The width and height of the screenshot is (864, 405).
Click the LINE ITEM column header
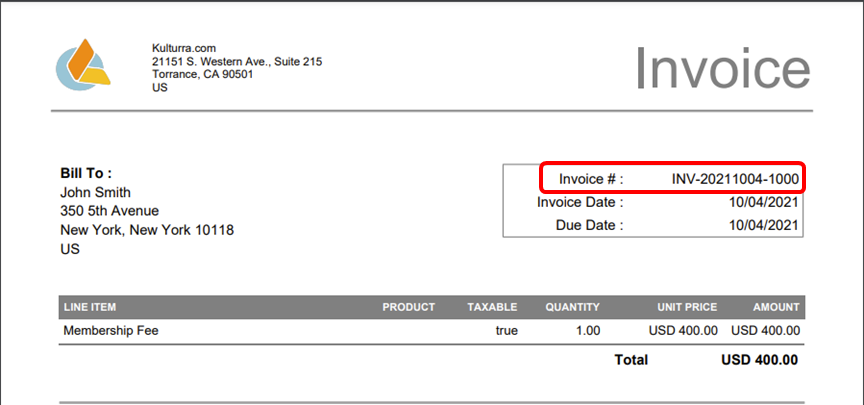pyautogui.click(x=90, y=307)
